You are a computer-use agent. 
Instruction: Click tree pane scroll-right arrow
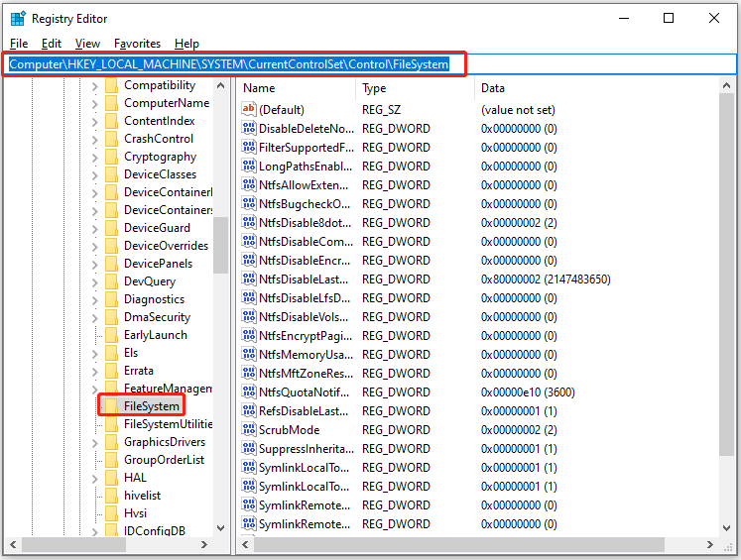pos(204,544)
